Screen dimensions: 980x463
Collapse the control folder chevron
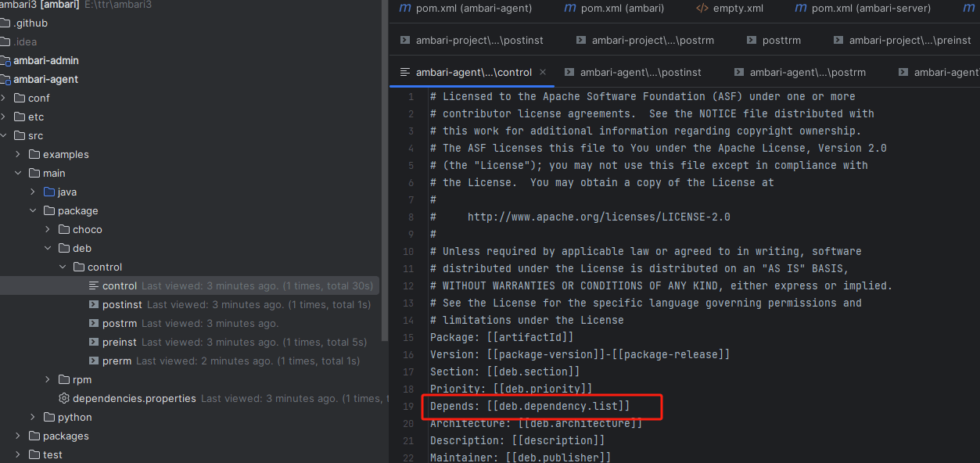coord(63,267)
